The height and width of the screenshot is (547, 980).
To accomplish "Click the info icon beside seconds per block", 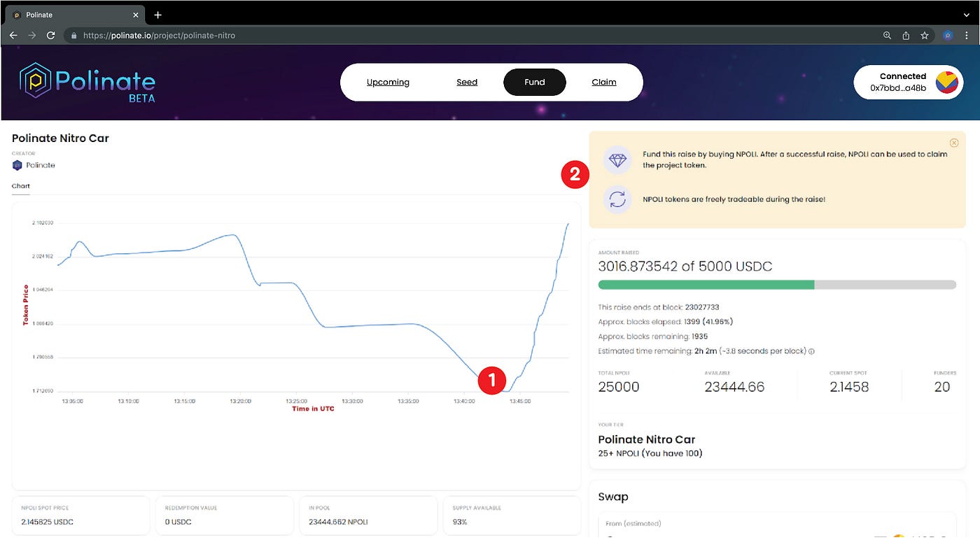I will point(811,352).
